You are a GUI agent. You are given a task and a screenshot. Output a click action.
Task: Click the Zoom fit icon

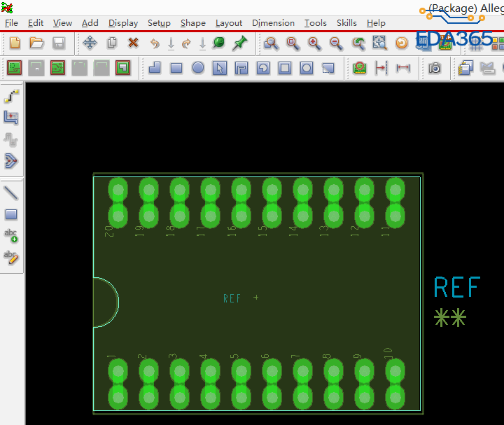(x=293, y=43)
